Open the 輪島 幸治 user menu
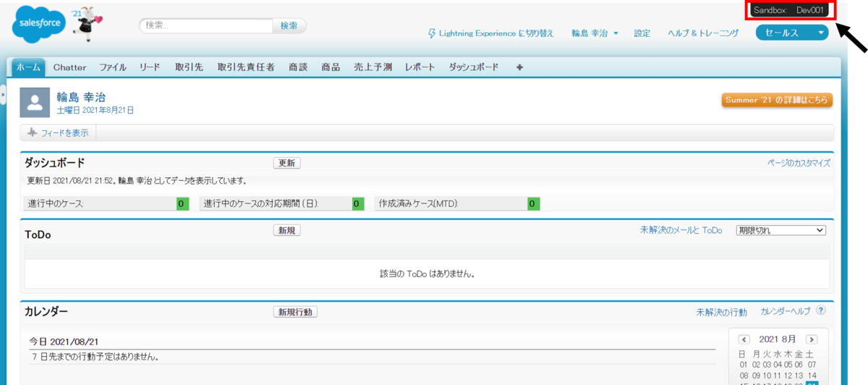This screenshot has width=868, height=385. [595, 33]
